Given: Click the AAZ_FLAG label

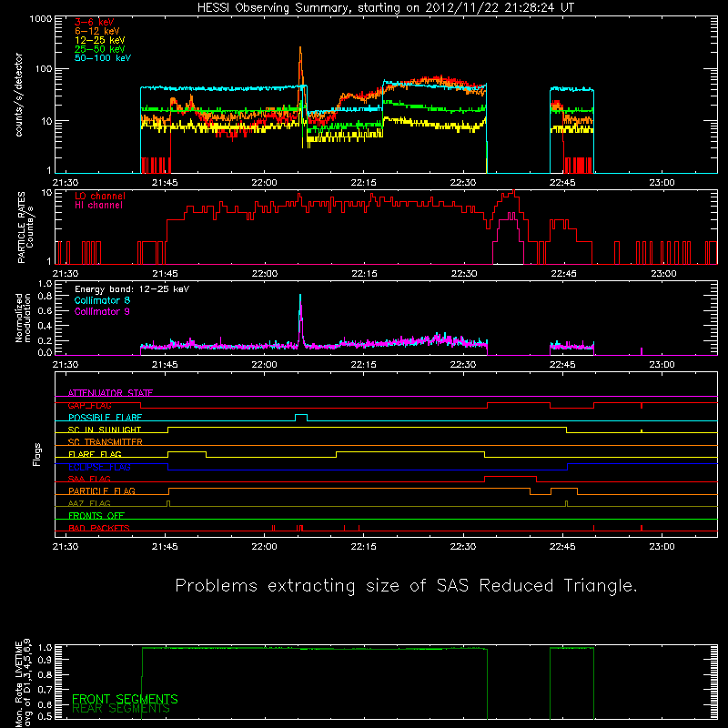Looking at the screenshot, I should click(89, 503).
